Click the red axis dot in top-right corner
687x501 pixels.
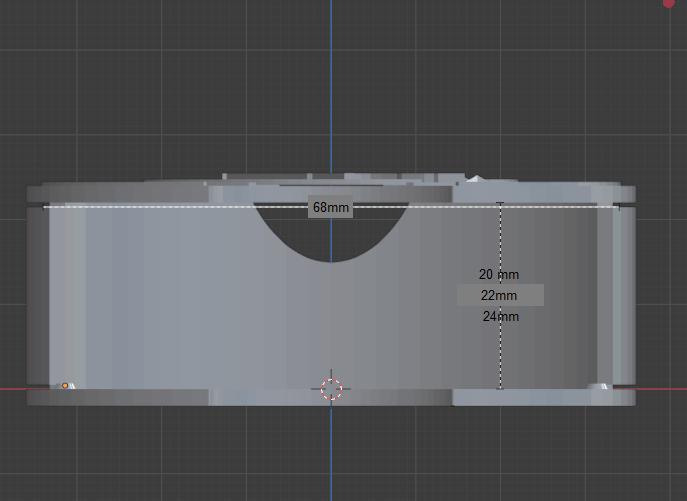(x=669, y=3)
